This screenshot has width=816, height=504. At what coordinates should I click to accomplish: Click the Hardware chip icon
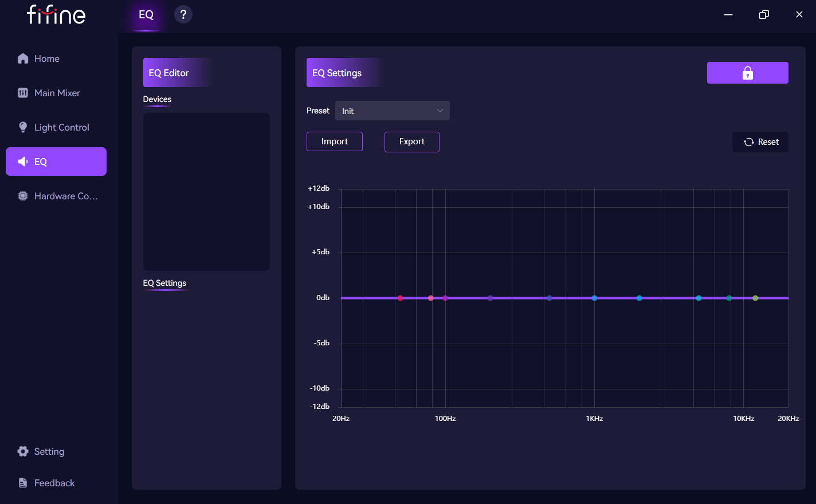[x=23, y=196]
